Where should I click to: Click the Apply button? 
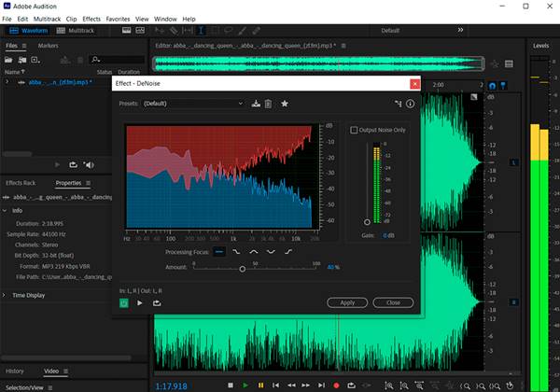click(x=346, y=302)
